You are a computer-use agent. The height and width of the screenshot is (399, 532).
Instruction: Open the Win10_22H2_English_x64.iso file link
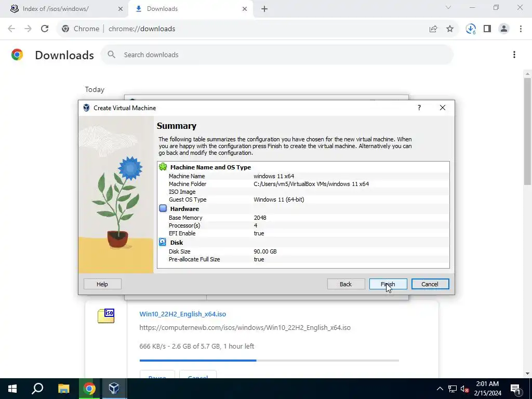pyautogui.click(x=182, y=314)
